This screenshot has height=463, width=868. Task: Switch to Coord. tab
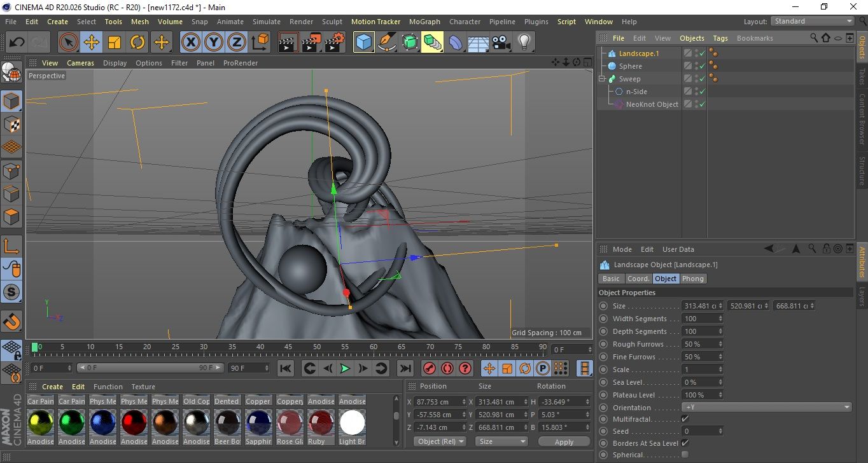click(638, 279)
